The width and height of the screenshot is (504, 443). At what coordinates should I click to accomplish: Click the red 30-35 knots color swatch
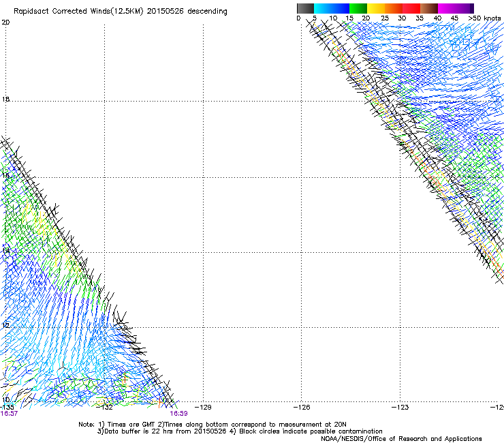pos(411,8)
